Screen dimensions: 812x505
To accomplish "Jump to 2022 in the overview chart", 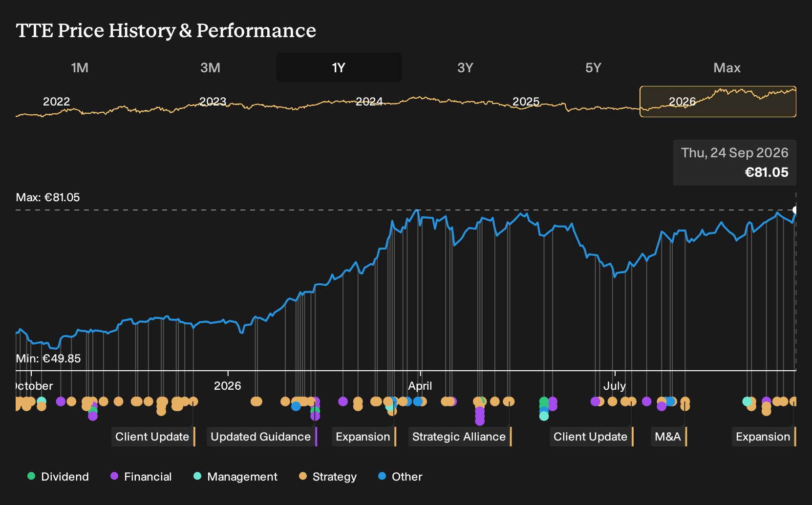I will [57, 102].
